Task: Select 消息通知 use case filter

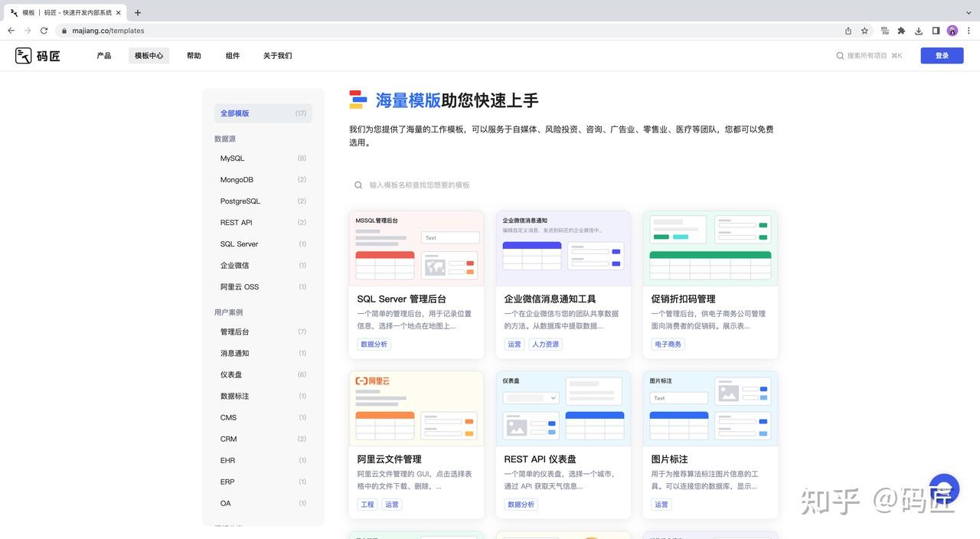Action: (263, 354)
